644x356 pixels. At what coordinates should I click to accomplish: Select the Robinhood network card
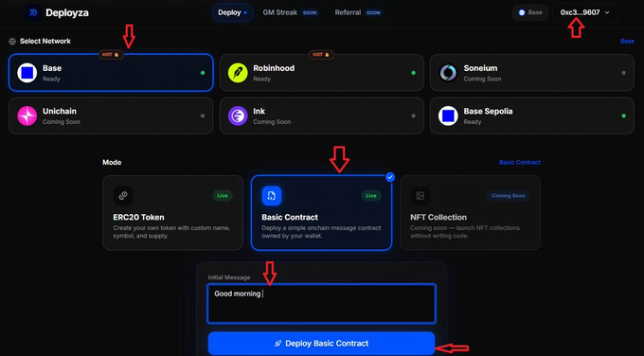coord(322,73)
